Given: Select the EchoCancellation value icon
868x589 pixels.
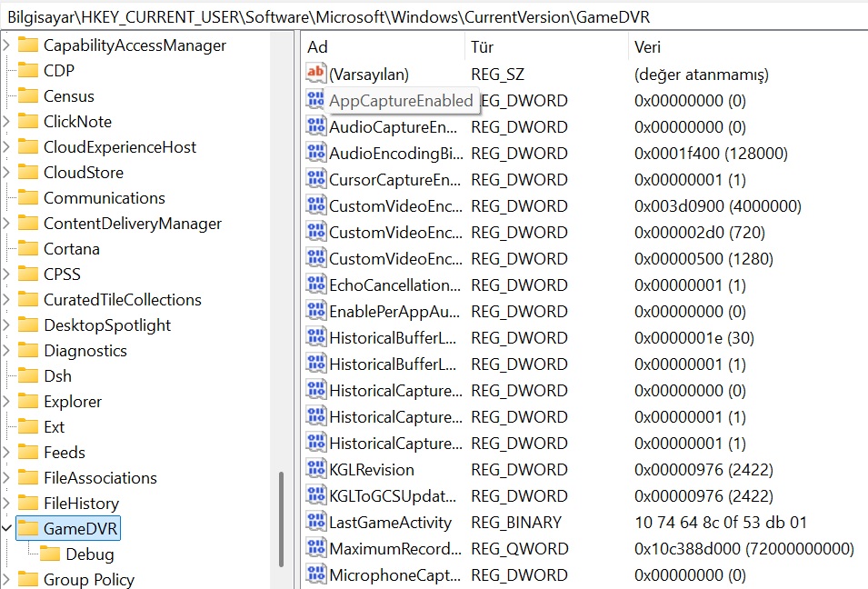Looking at the screenshot, I should tap(316, 285).
